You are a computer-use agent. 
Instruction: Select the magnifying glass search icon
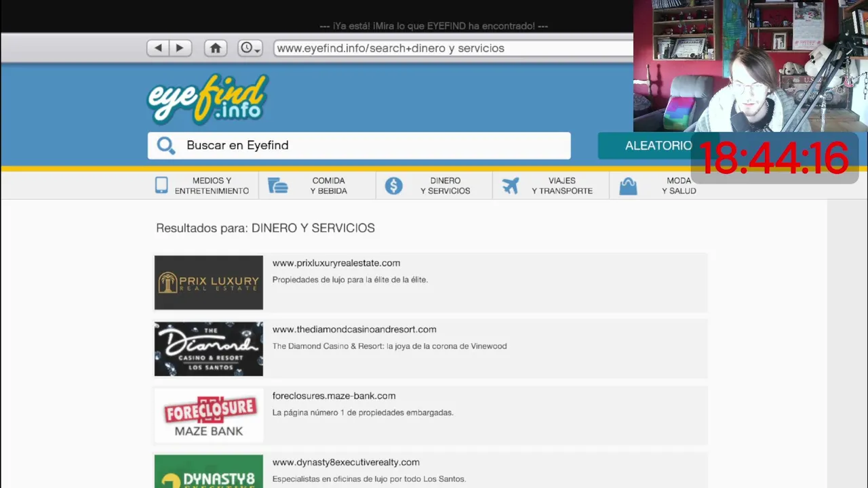point(165,145)
